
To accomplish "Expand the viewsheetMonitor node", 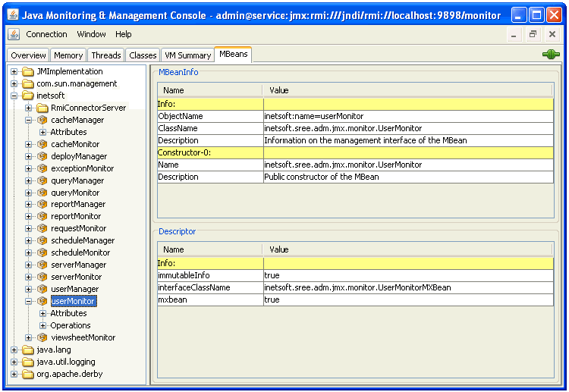I will [x=28, y=337].
